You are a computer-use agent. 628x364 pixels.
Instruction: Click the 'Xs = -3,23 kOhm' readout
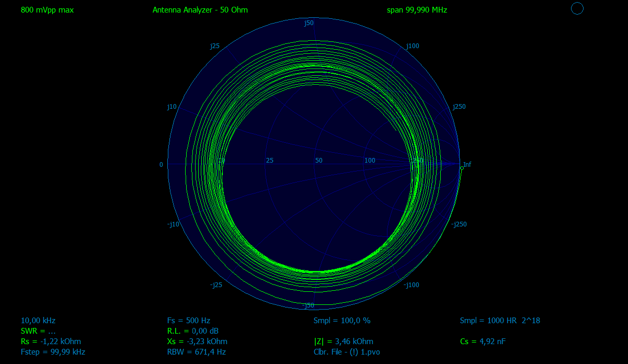(197, 342)
